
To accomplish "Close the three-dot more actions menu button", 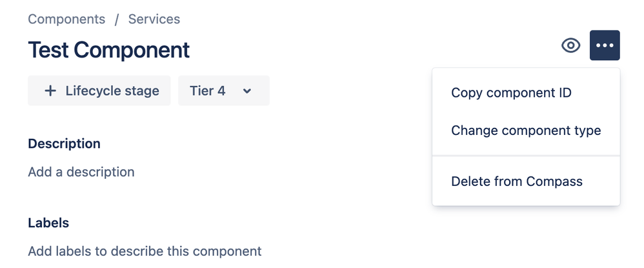I will point(605,45).
